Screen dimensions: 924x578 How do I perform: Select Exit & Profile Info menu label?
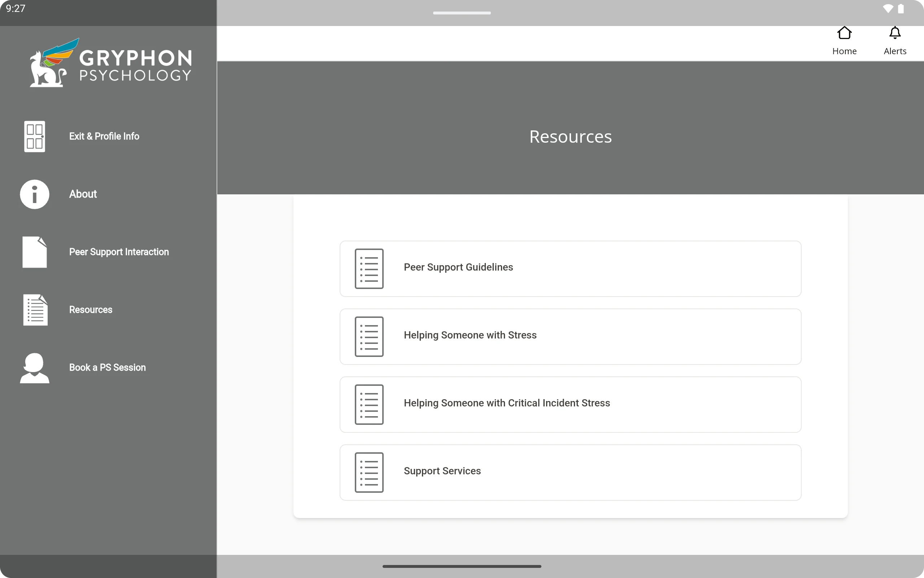104,137
